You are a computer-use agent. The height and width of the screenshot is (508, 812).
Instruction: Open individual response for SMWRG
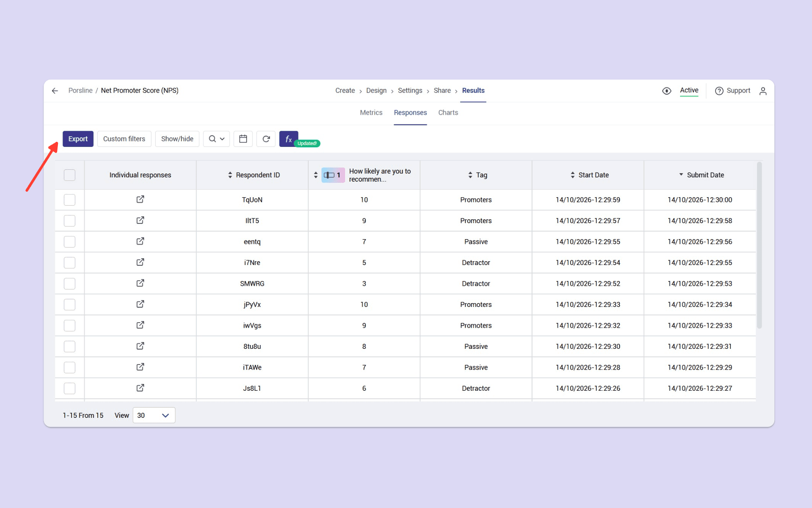coord(140,283)
